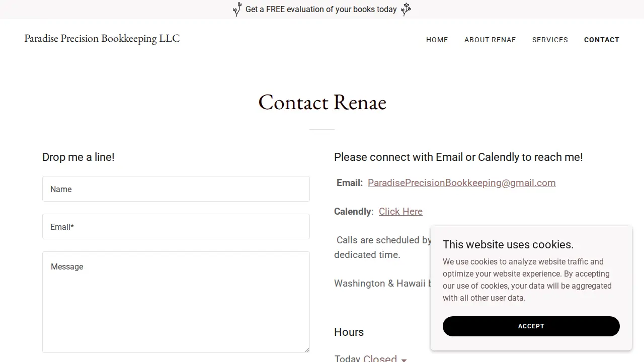Open the ParadisePrecisionBookkeeping@gmail.com email link
This screenshot has width=644, height=362.
(462, 183)
